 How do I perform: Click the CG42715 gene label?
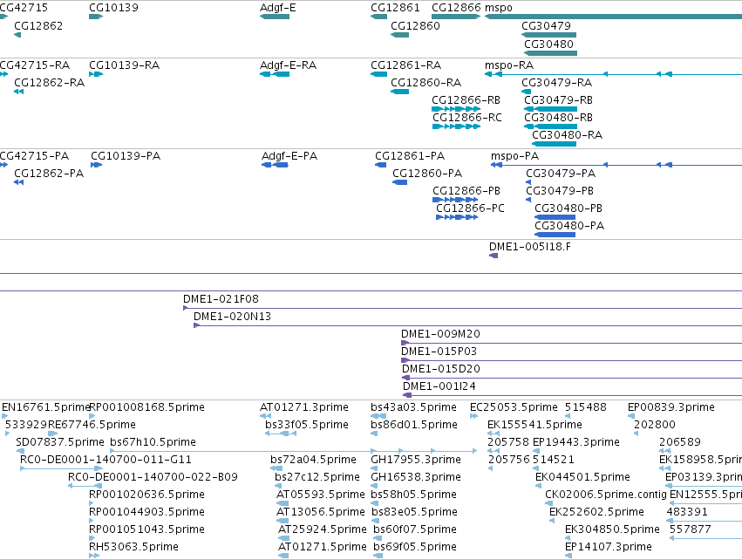point(24,8)
